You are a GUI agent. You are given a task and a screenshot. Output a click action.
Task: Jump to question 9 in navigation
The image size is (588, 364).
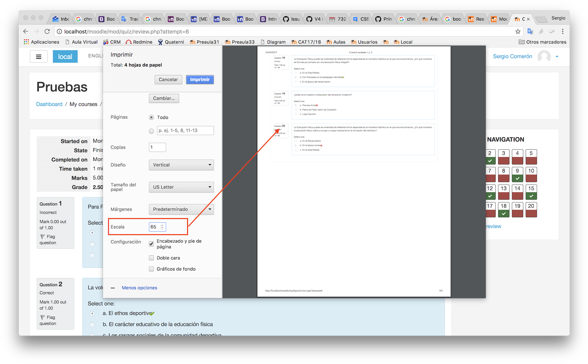click(x=518, y=174)
